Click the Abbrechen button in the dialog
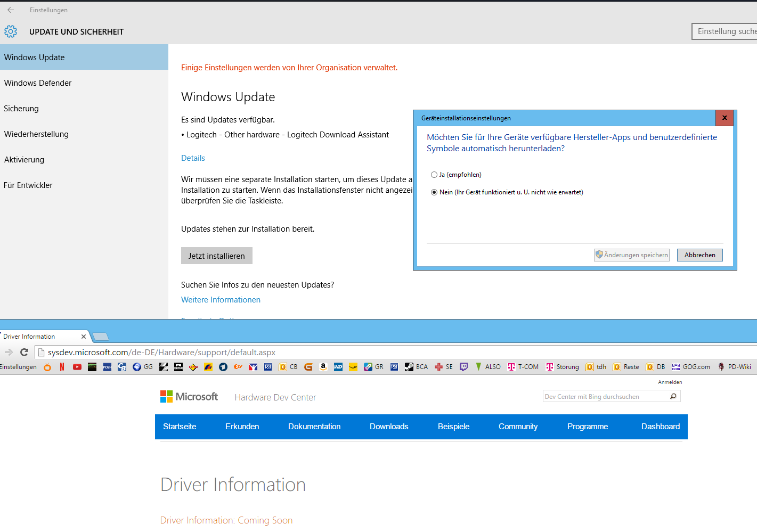This screenshot has height=532, width=757. 700,255
